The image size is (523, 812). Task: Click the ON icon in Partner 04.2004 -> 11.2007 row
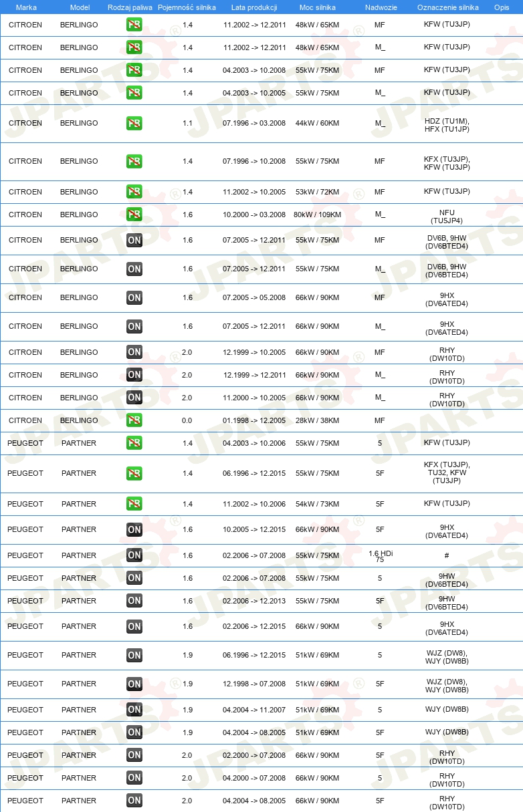click(134, 710)
